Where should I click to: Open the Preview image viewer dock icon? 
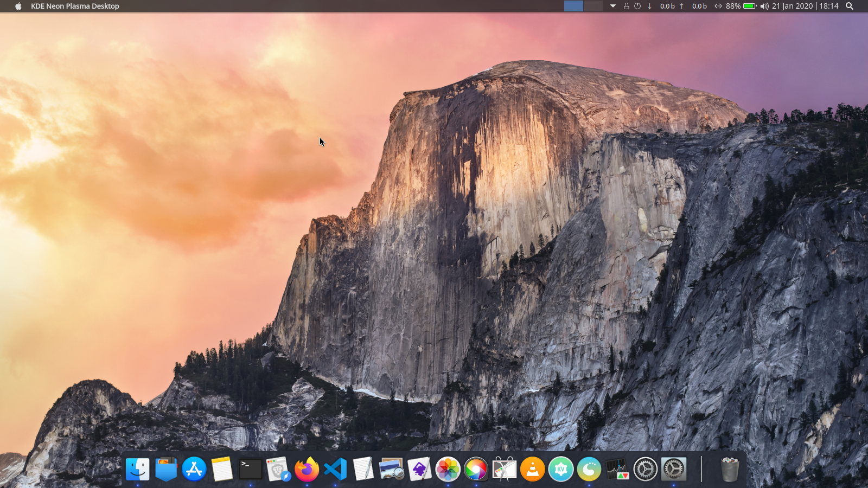[x=392, y=469]
